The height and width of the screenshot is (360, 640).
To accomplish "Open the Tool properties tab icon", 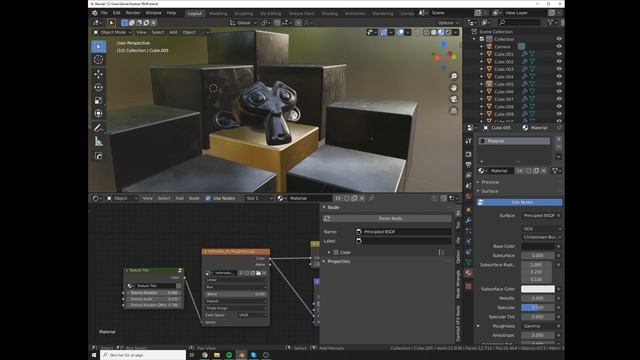I will (x=469, y=141).
